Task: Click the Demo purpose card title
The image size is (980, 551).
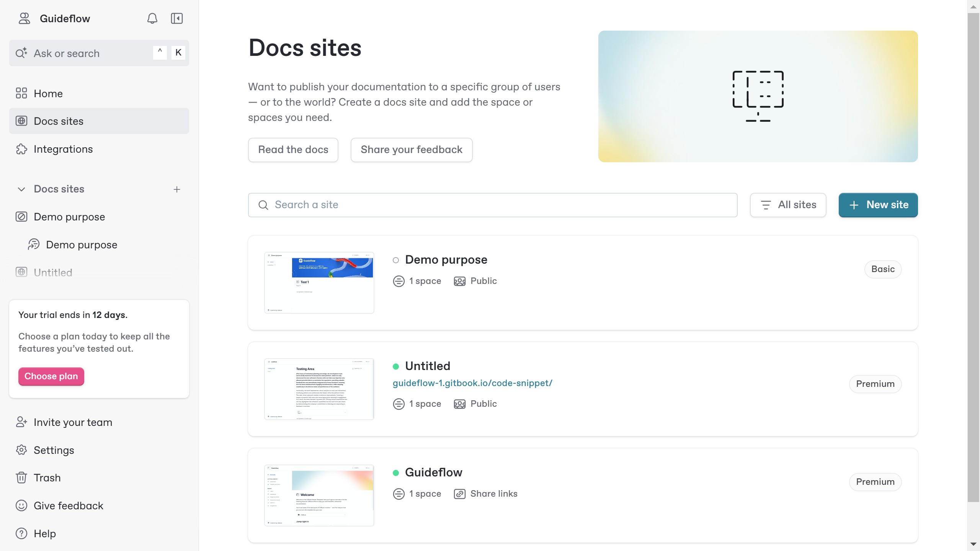Action: point(446,260)
